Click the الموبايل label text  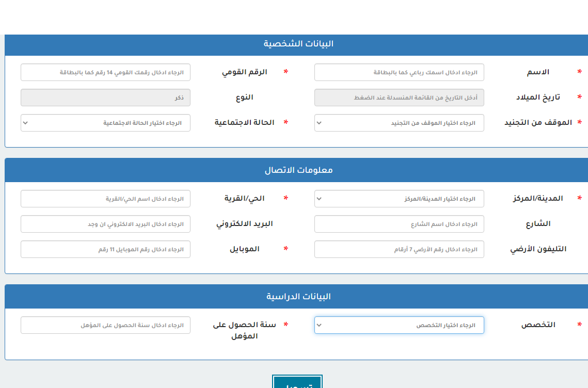(x=245, y=249)
